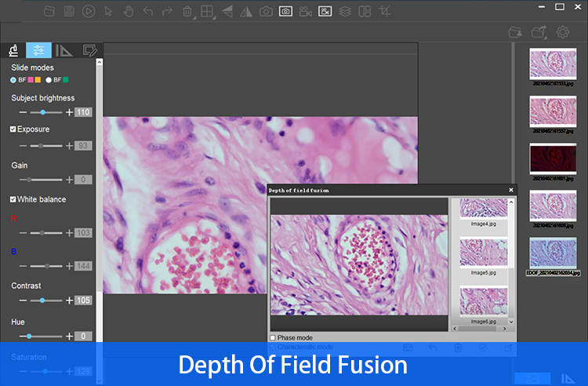Increase Contrast with the plus button
Image resolution: width=588 pixels, height=386 pixels.
(69, 300)
